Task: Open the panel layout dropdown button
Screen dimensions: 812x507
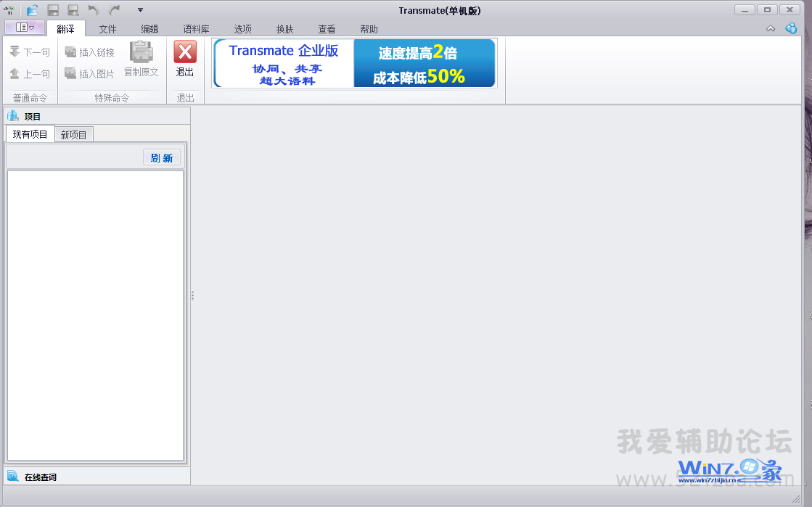Action: pyautogui.click(x=25, y=27)
